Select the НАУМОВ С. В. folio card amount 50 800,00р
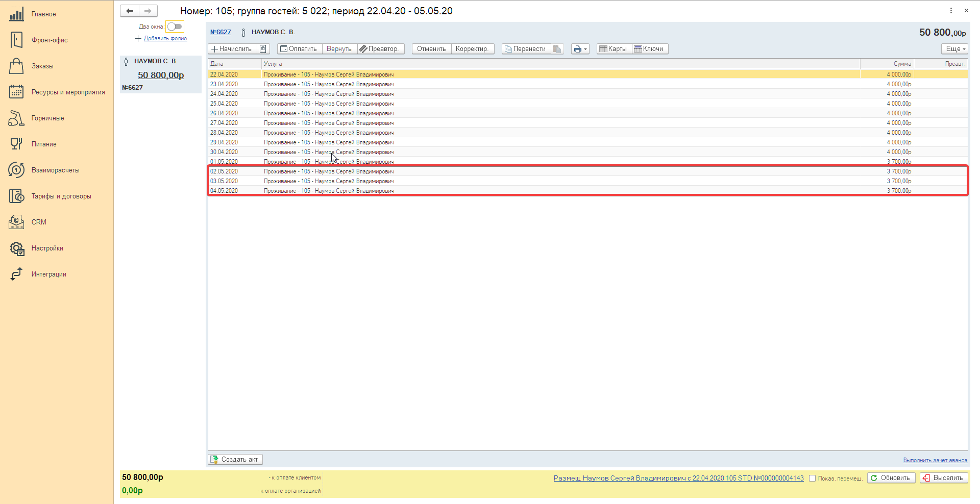 161,75
